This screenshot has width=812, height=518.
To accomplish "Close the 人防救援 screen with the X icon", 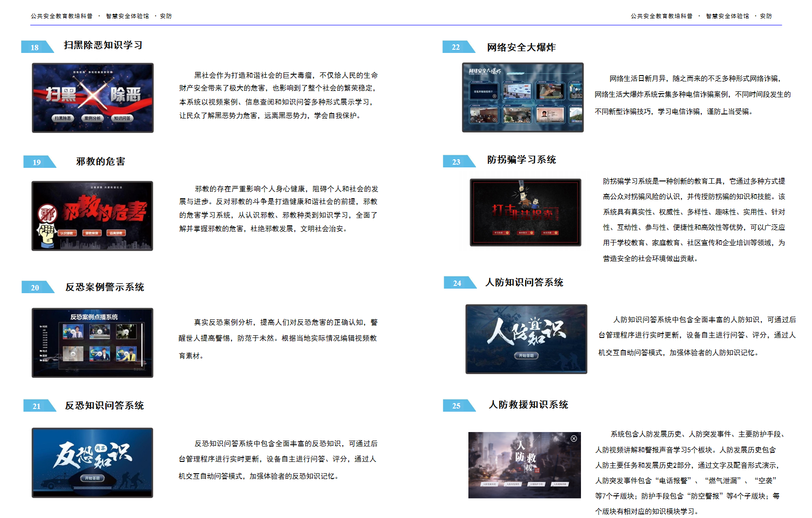I will pos(573,438).
